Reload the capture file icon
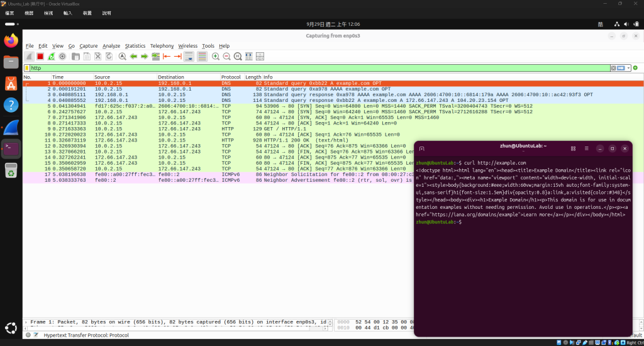644x346 pixels. point(109,56)
